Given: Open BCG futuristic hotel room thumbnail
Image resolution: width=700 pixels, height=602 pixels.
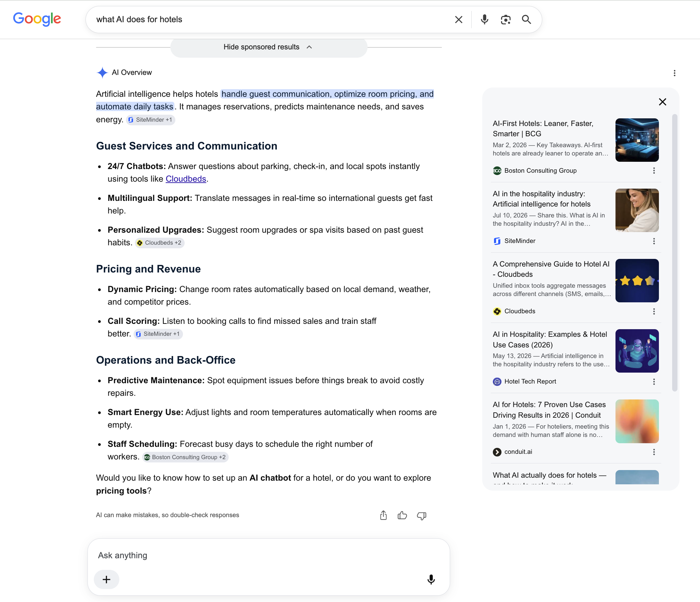Looking at the screenshot, I should tap(637, 140).
